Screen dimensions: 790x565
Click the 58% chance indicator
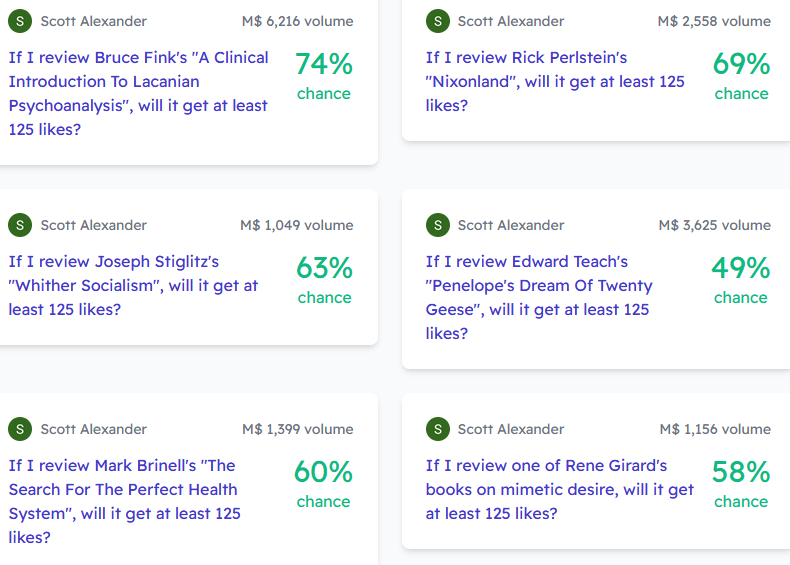pyautogui.click(x=741, y=483)
